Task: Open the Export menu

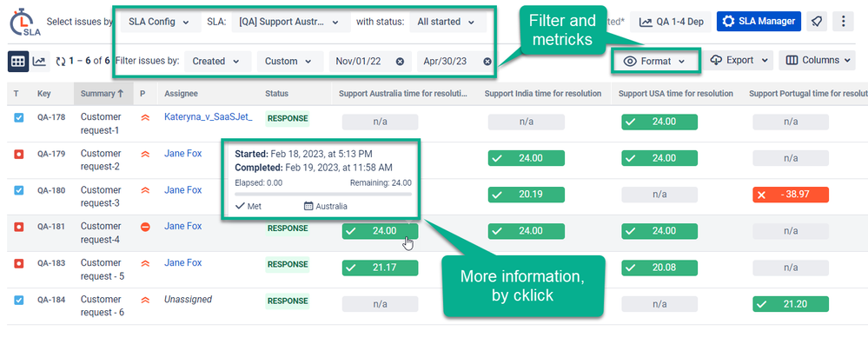Action: pos(739,60)
